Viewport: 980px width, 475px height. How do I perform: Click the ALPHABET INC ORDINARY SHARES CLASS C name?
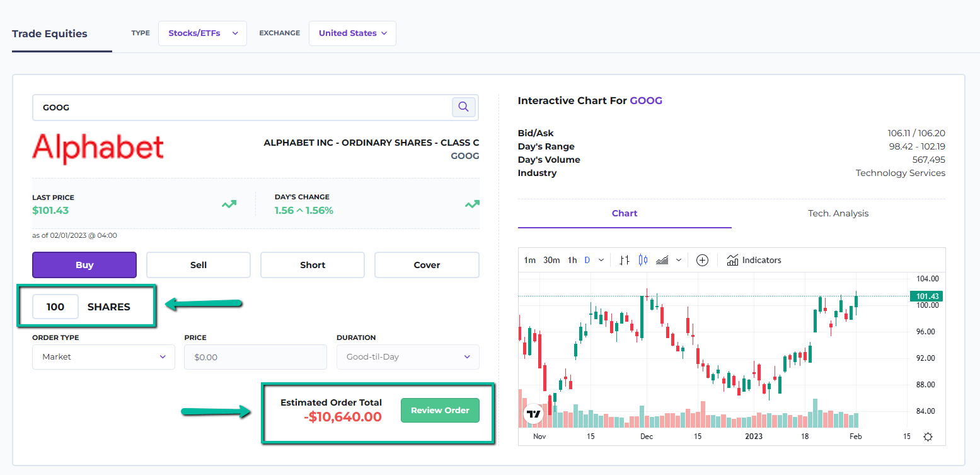(x=371, y=143)
